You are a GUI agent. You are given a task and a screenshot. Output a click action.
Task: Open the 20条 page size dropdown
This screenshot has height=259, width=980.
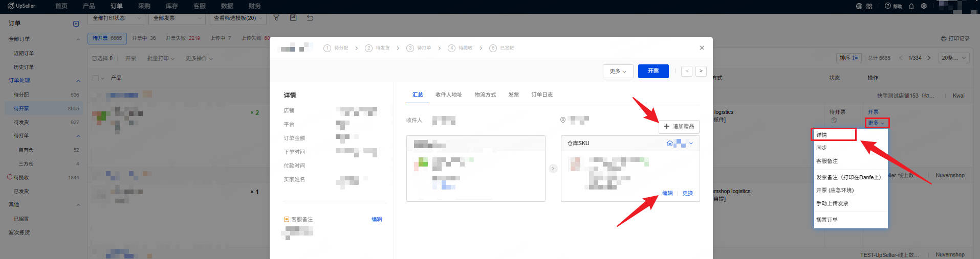tap(954, 58)
